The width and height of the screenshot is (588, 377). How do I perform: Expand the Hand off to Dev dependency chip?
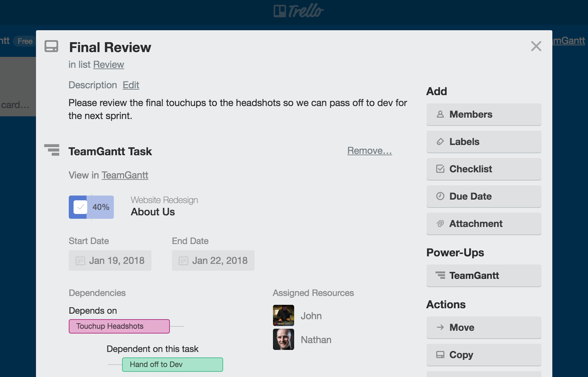point(172,364)
